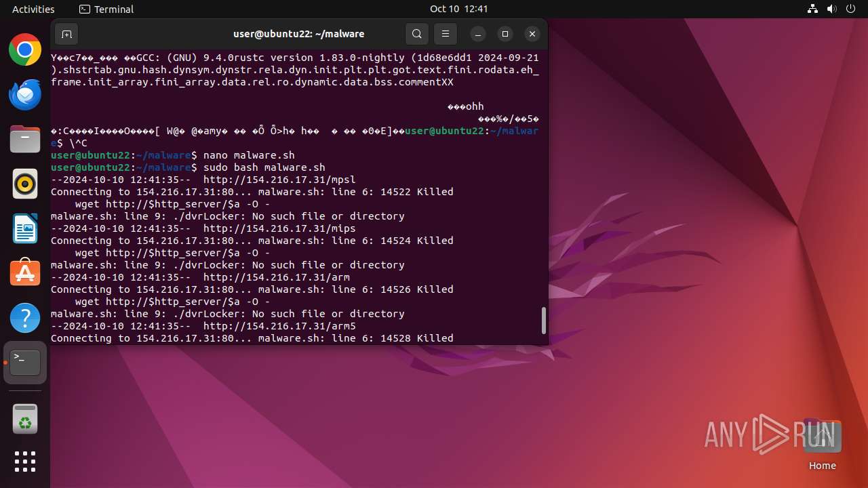Open the Terminal app menu in top bar
This screenshot has height=488, width=868.
pos(106,9)
